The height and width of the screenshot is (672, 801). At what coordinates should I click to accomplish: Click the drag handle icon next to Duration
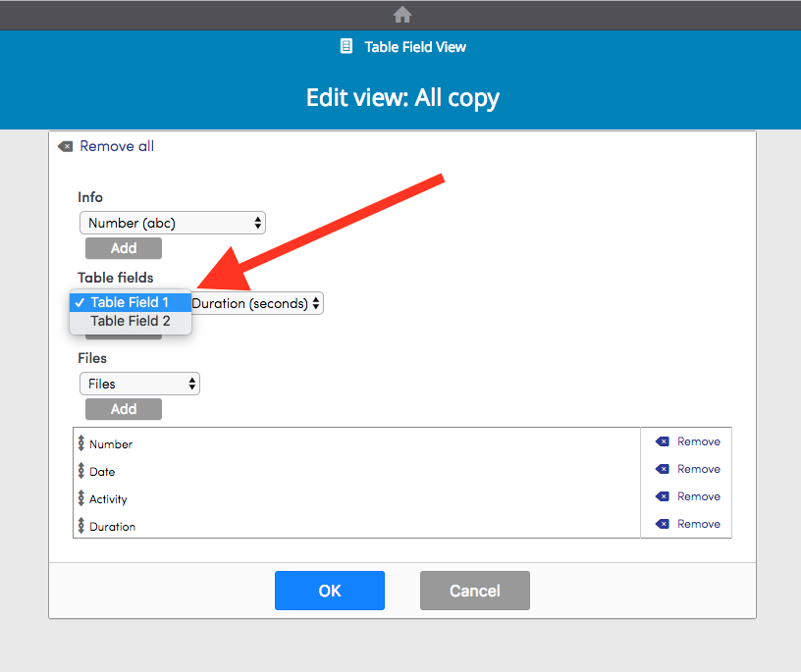tap(81, 526)
